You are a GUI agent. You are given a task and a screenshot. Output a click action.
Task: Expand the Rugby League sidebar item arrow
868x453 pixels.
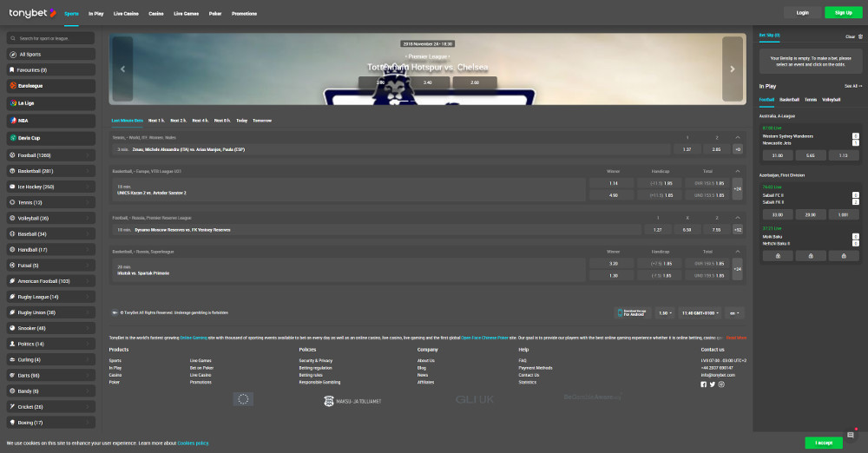tap(88, 297)
